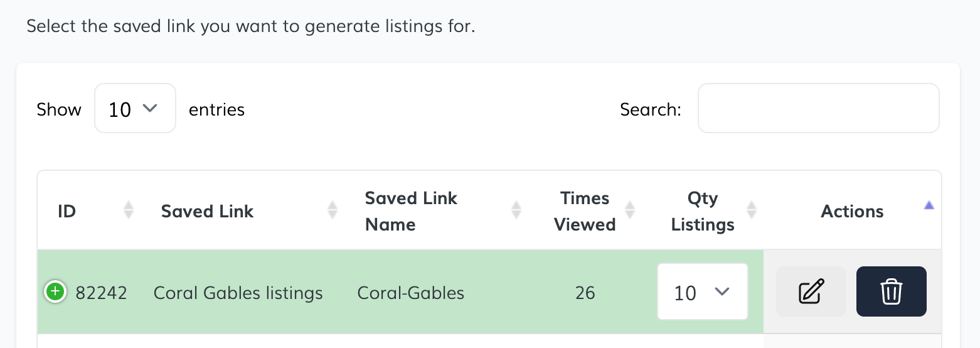This screenshot has height=348, width=980.
Task: Sort by Qty Listings arrows
Action: tap(751, 210)
